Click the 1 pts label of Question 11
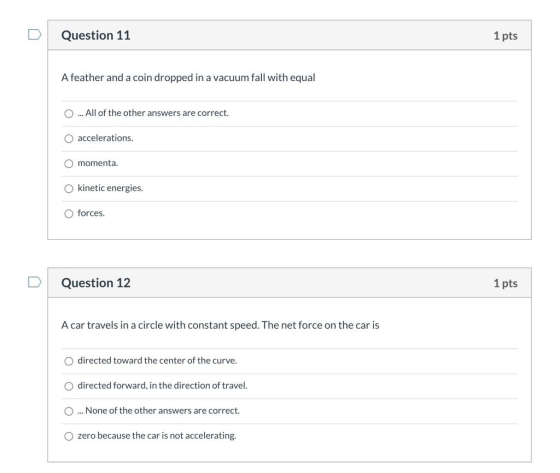 coord(505,36)
